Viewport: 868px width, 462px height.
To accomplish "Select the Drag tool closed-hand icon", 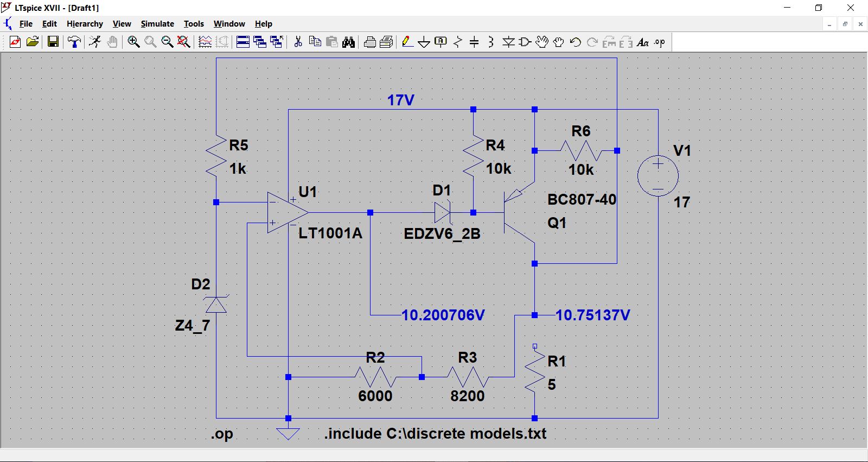I will point(559,42).
